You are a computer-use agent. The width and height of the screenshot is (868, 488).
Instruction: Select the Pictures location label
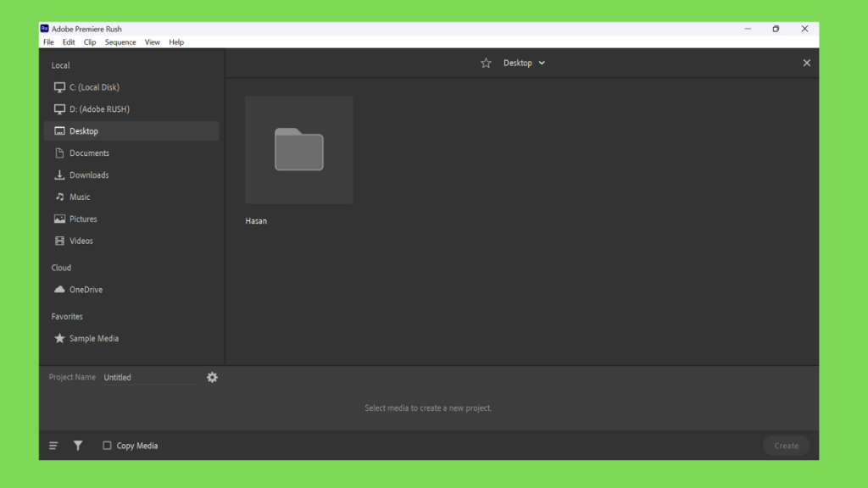pos(83,219)
